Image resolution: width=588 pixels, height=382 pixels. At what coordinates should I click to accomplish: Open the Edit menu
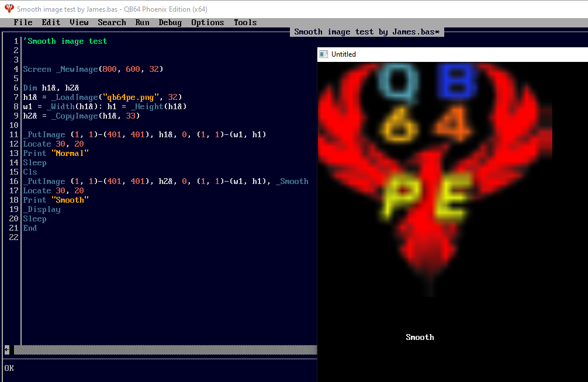51,23
